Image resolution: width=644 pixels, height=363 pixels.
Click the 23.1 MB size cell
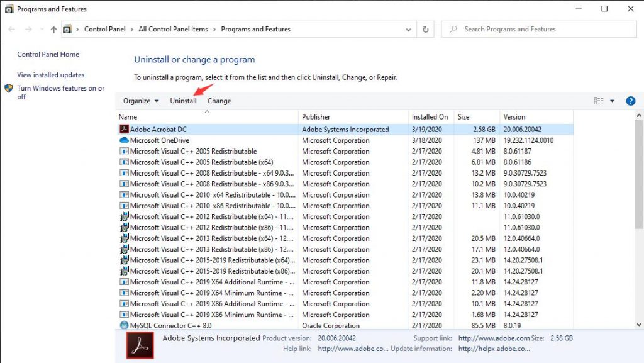(x=484, y=260)
